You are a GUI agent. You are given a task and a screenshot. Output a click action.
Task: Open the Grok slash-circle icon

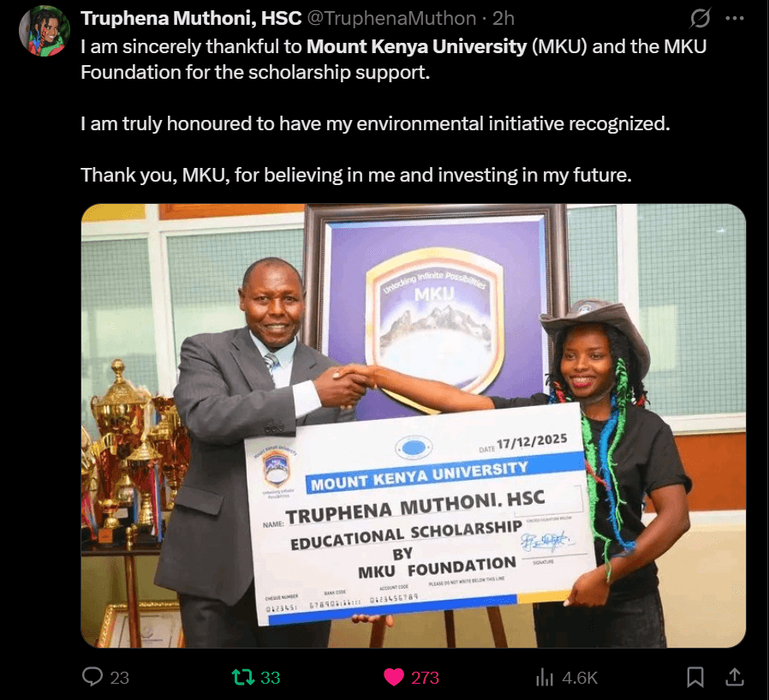pos(700,18)
